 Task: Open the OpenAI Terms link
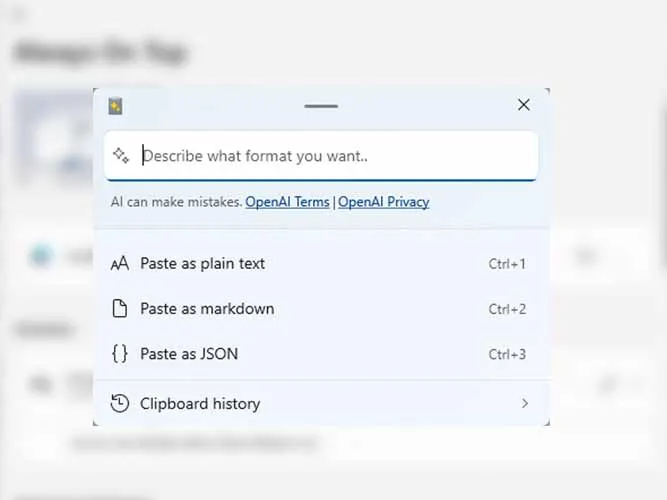[x=287, y=202]
